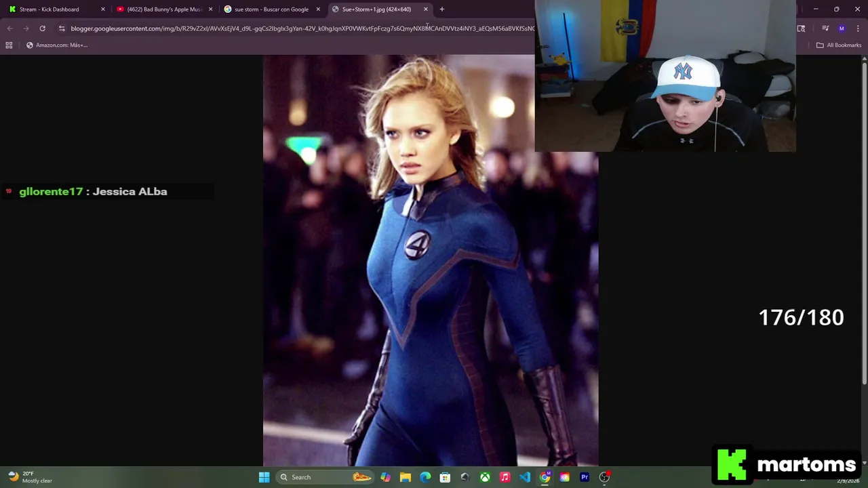Close the Sue+Storm+1.jpg tab
Viewport: 868px width, 488px height.
click(426, 9)
